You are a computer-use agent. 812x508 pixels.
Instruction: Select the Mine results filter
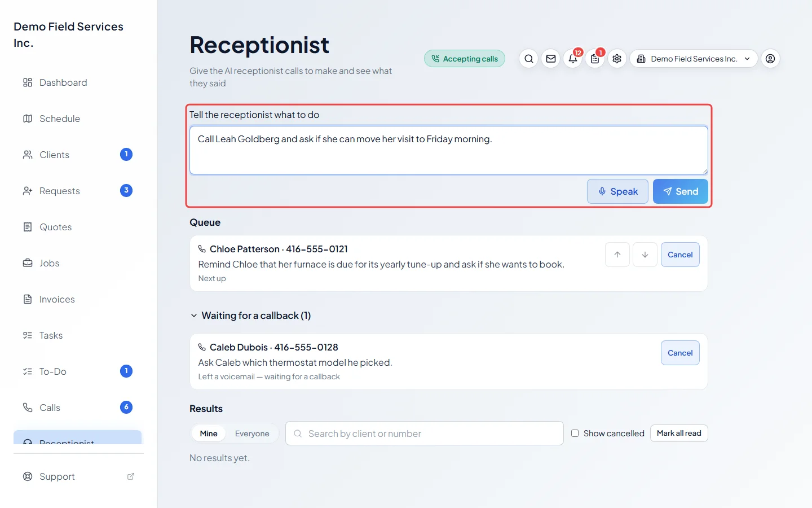209,433
